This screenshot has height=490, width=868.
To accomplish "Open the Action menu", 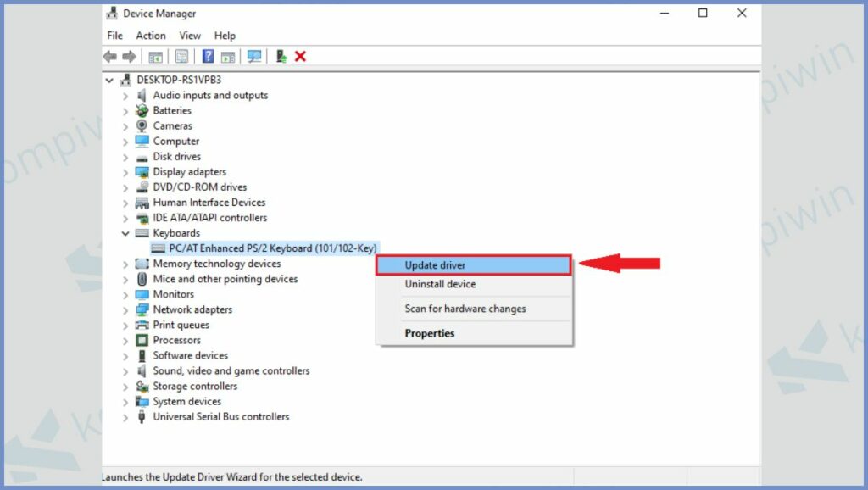I will 150,36.
